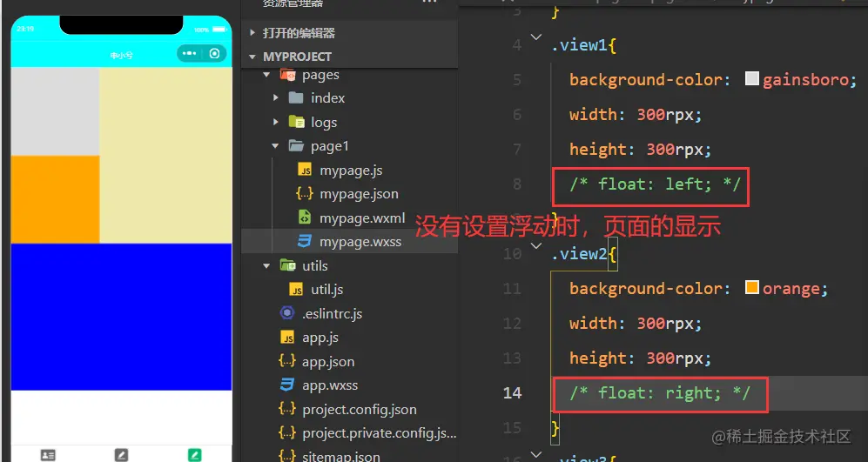The width and height of the screenshot is (868, 462).
Task: Click the CSS icon beside mypage.wxss
Action: [x=305, y=241]
